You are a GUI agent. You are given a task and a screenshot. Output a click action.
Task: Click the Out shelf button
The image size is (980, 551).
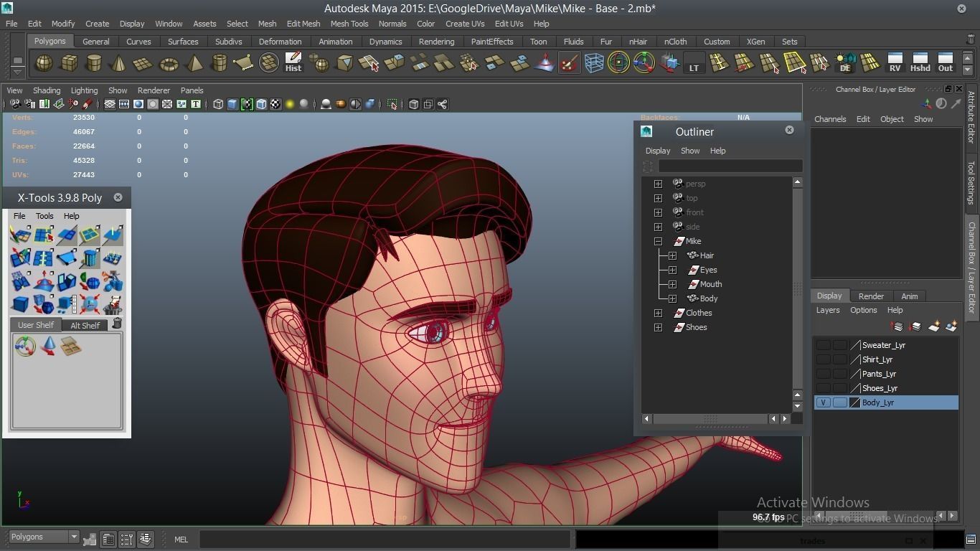[x=946, y=62]
